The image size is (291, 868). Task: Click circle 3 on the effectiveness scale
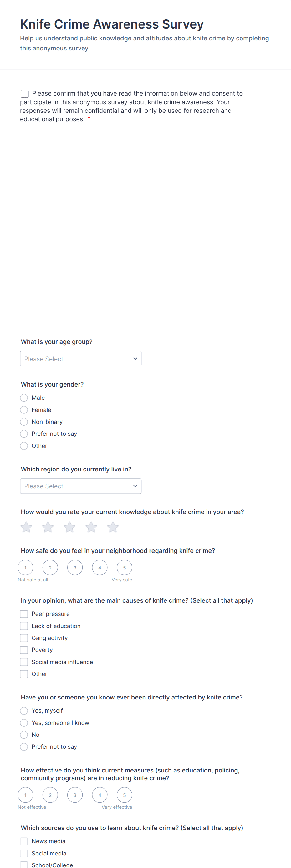(x=75, y=795)
